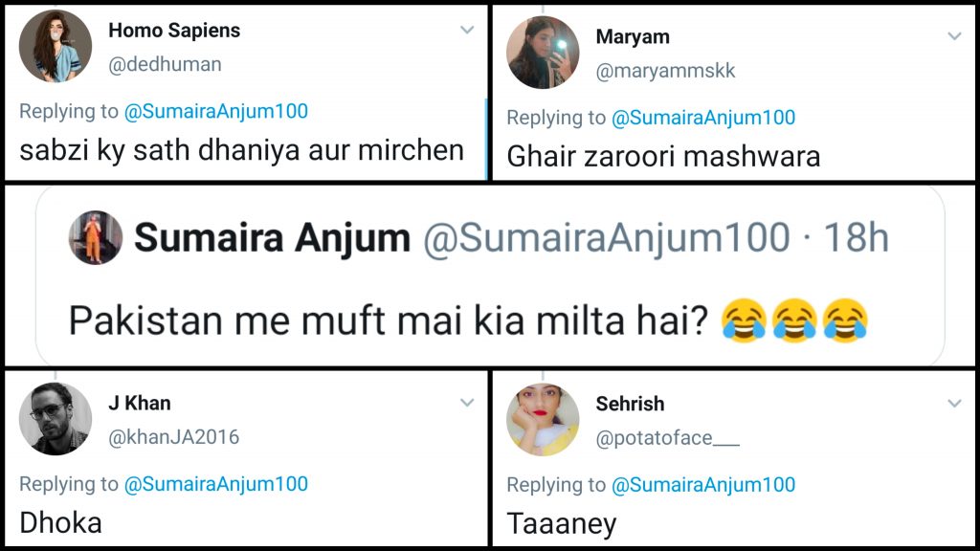Expand options chevron on Maryam's tweet
This screenshot has height=551, width=980.
coord(954,36)
